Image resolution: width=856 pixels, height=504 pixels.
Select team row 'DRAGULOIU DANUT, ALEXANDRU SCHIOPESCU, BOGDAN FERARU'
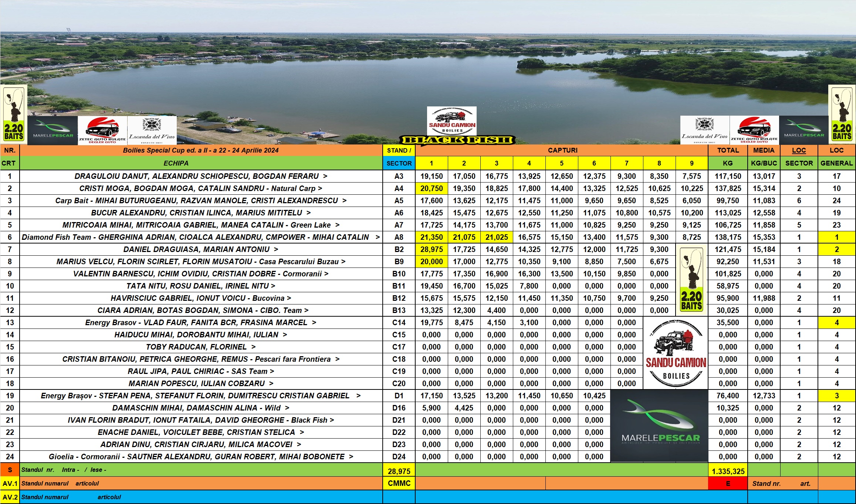click(x=201, y=176)
